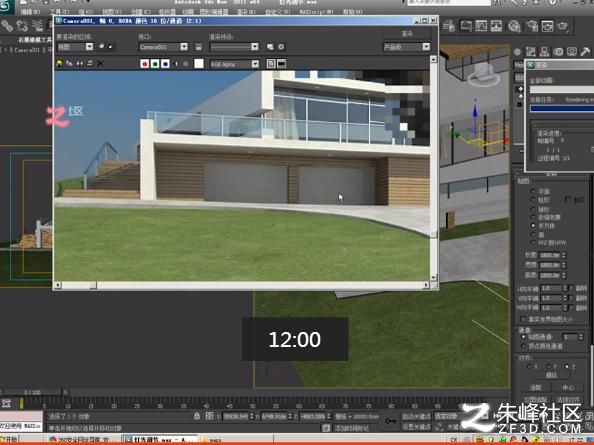Open the Hierarchy command panel
Screen dimensions: 594x445
[544, 52]
